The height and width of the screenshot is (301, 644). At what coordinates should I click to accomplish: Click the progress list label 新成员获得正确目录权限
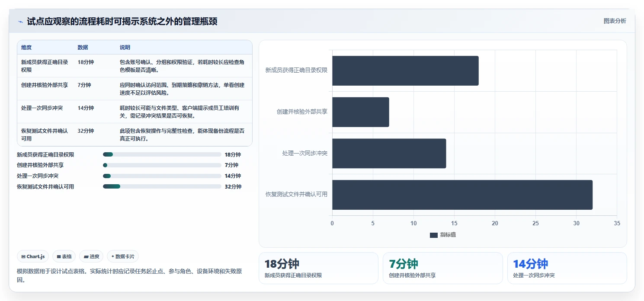(x=45, y=154)
